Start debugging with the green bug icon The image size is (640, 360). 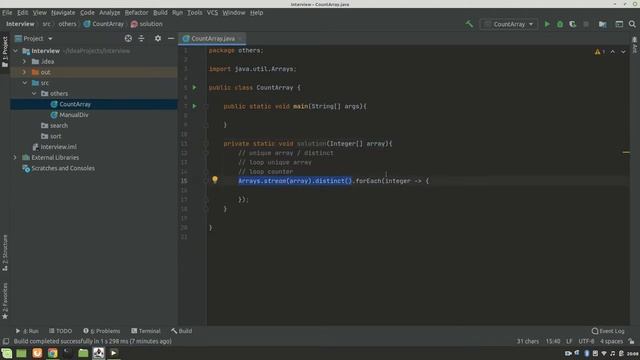point(560,24)
